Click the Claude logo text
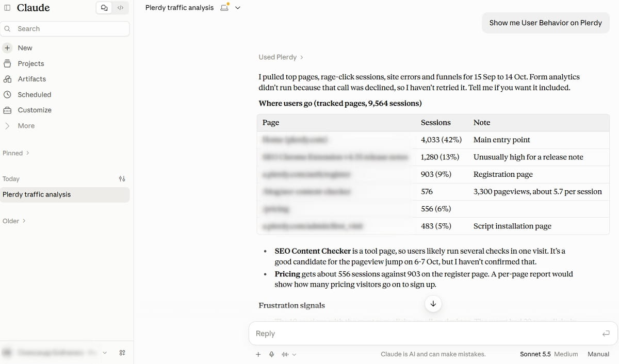The height and width of the screenshot is (364, 619). [x=34, y=8]
